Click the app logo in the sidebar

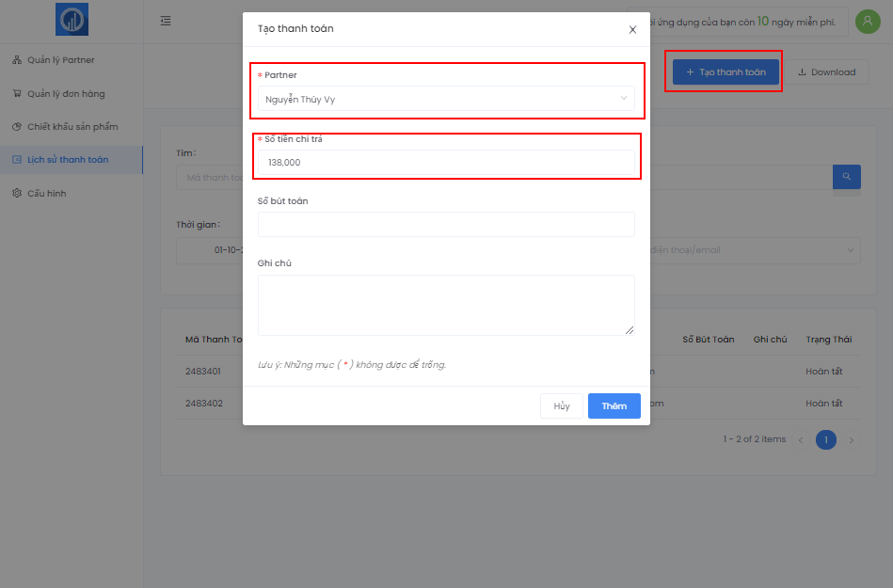pyautogui.click(x=72, y=20)
